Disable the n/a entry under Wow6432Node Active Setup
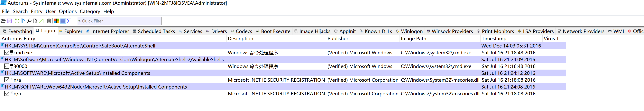The image size is (644, 111). tap(7, 94)
